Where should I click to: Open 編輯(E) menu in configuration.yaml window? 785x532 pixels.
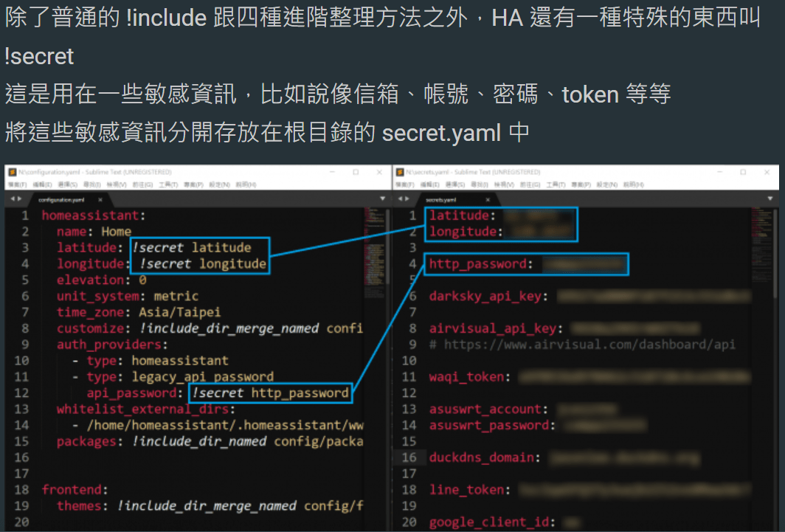43,184
